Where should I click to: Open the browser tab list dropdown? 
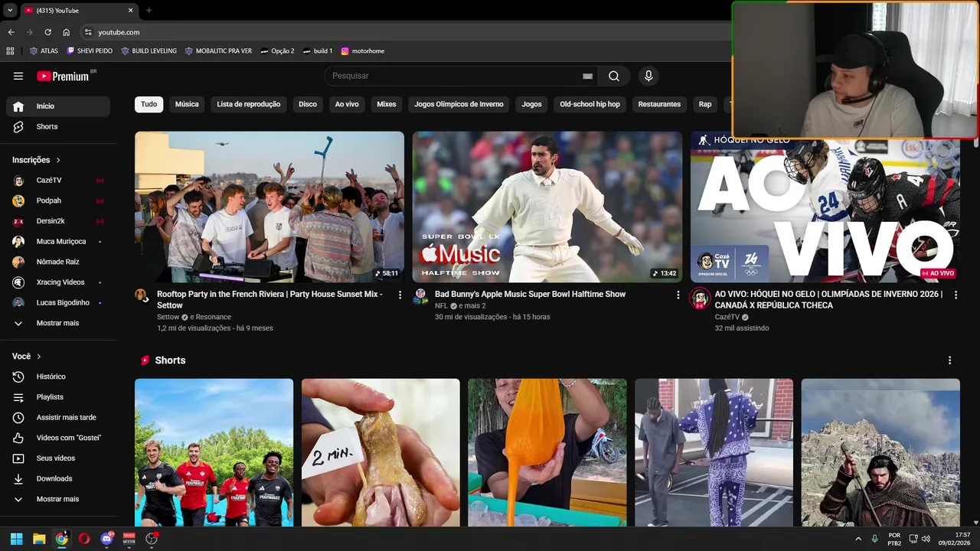point(10,11)
